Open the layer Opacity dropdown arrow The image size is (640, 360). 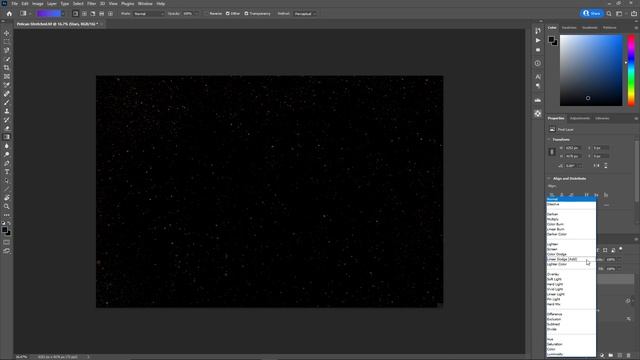pos(619,260)
